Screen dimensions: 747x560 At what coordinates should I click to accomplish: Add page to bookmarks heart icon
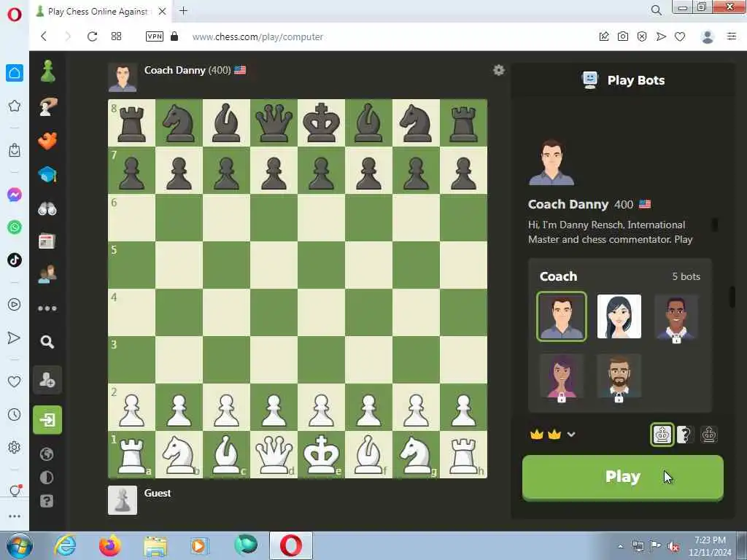[680, 36]
